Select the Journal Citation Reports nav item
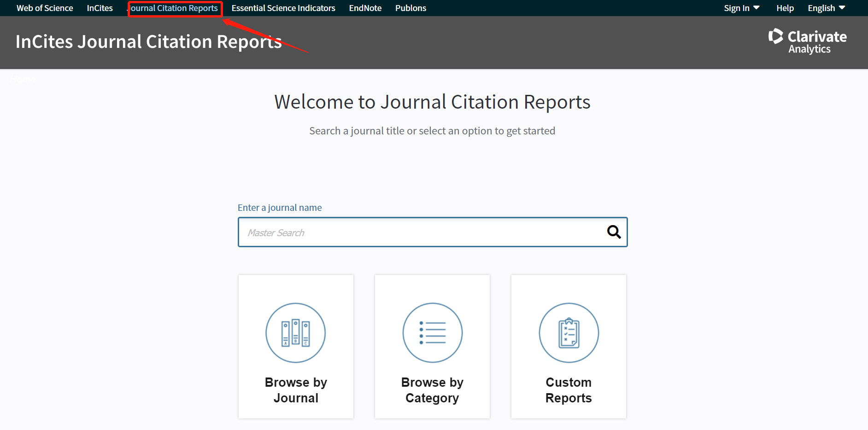 175,8
